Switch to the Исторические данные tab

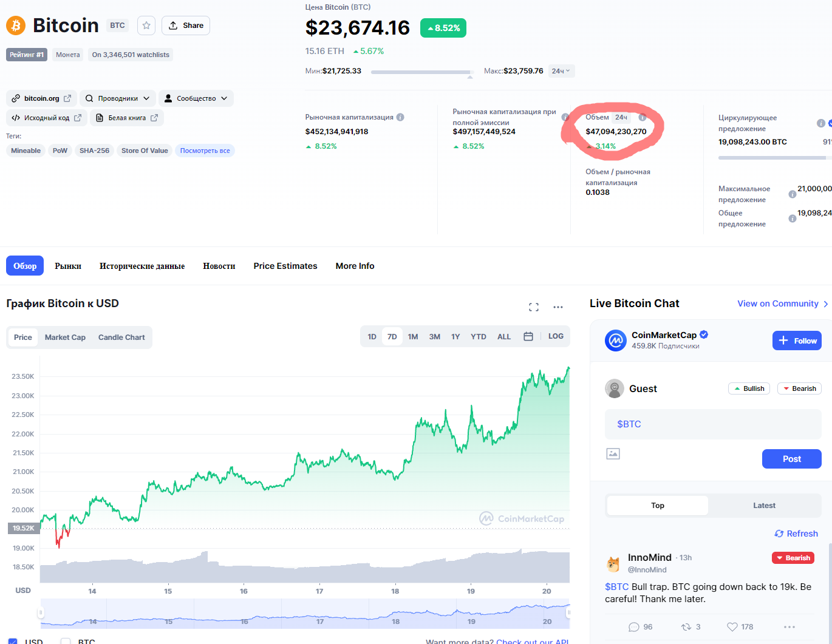142,266
